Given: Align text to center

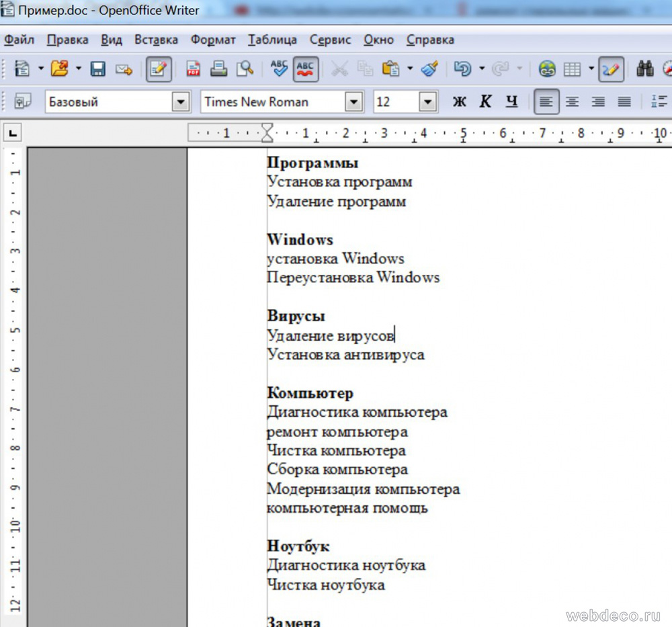Looking at the screenshot, I should click(572, 101).
